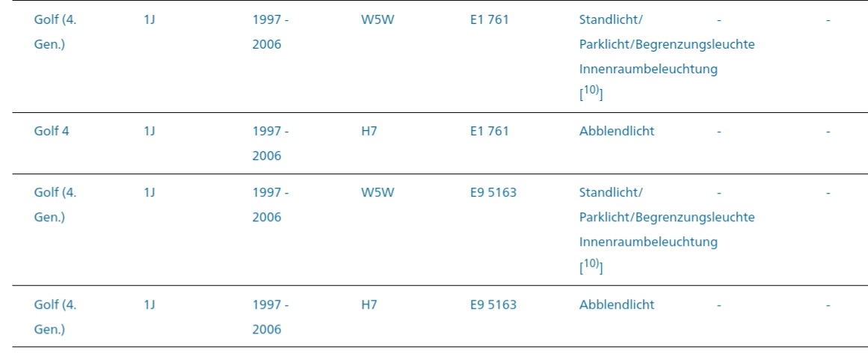
Task: Click Parklicht/Begrenzungsleuchte in the E9 5163 row
Action: (x=666, y=217)
